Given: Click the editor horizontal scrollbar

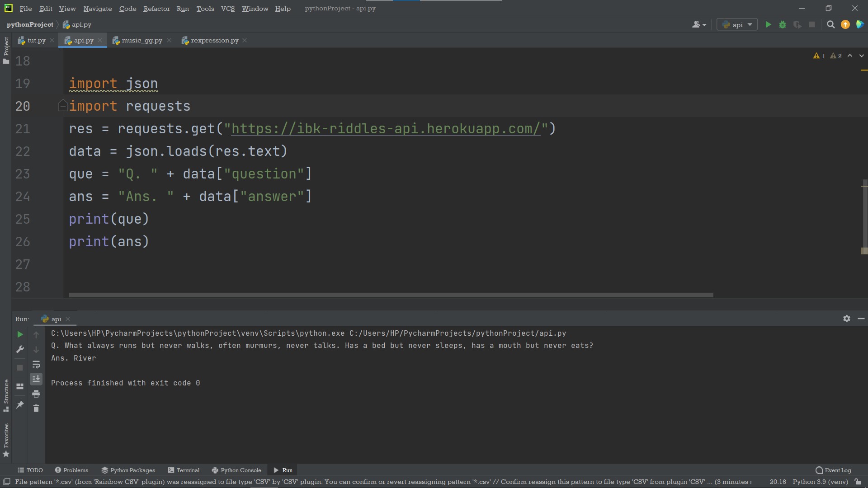Looking at the screenshot, I should pos(391,295).
